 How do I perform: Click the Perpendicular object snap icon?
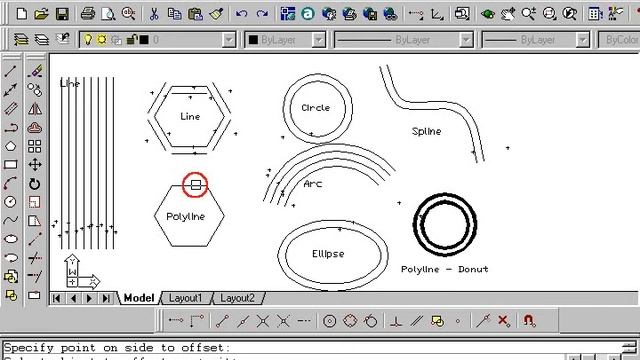tap(396, 321)
